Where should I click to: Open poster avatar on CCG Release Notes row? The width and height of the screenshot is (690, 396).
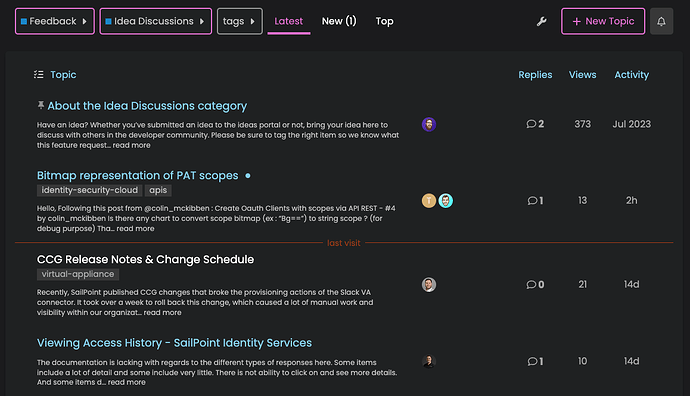429,285
